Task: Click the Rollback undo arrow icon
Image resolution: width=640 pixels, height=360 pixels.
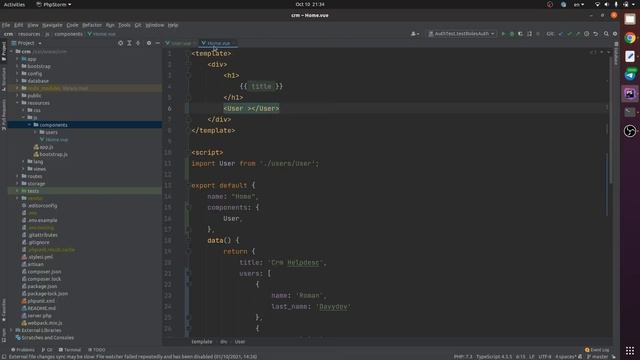Action: (596, 34)
